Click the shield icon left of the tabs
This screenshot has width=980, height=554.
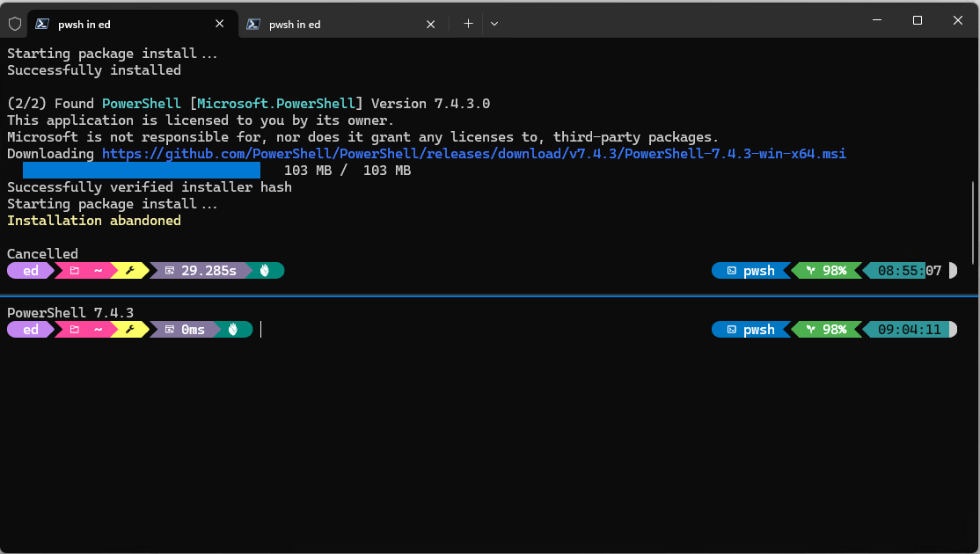point(15,24)
